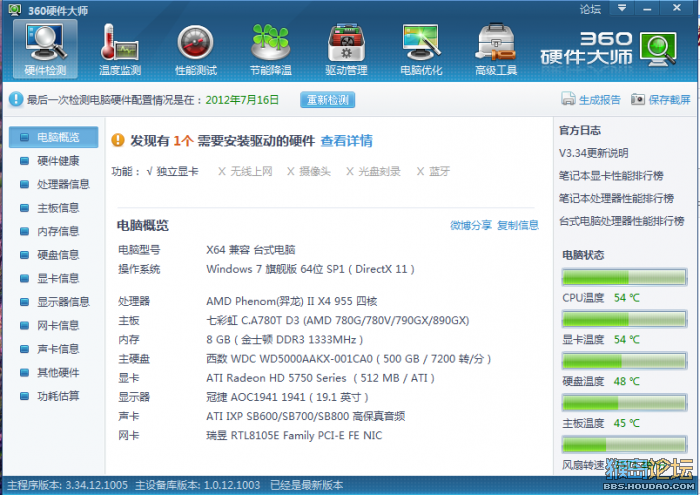
Task: Open the 论坛 forum link
Action: click(x=590, y=9)
